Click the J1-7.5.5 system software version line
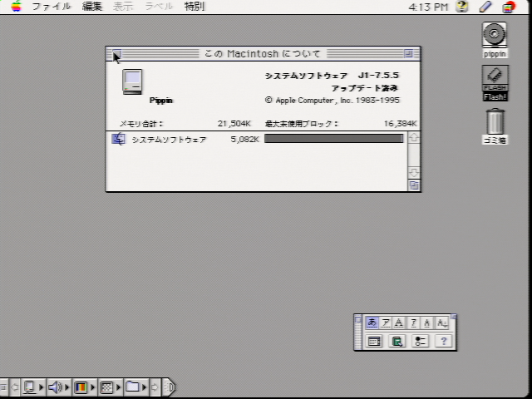This screenshot has width=532, height=399. 332,76
